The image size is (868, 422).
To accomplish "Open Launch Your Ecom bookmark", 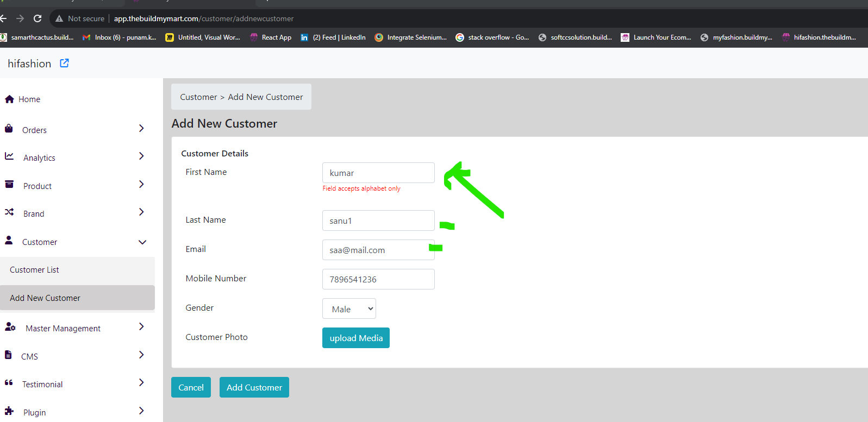I will (656, 37).
